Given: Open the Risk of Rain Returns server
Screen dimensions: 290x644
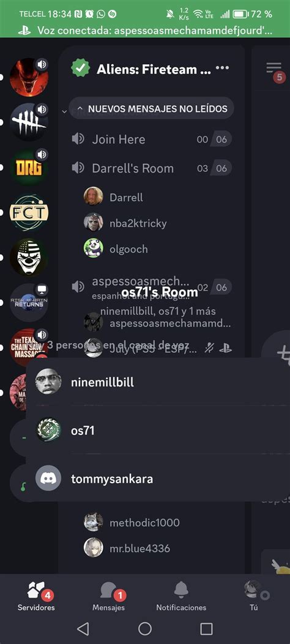Looking at the screenshot, I should (29, 302).
